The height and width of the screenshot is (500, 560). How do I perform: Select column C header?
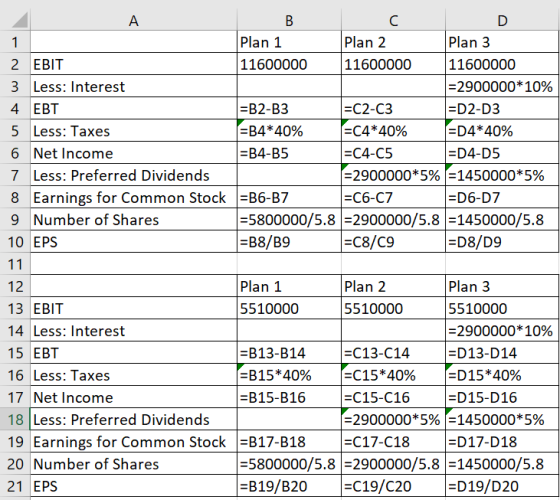tap(393, 20)
